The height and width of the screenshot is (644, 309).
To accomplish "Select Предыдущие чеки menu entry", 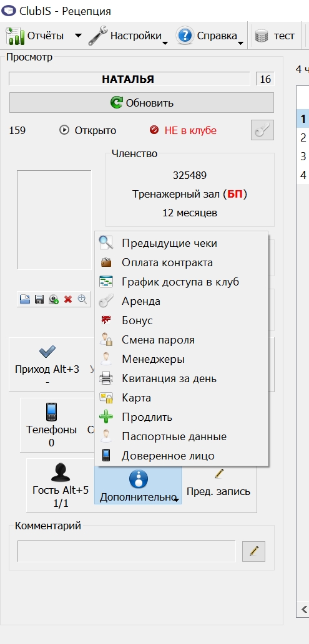I will [x=182, y=243].
